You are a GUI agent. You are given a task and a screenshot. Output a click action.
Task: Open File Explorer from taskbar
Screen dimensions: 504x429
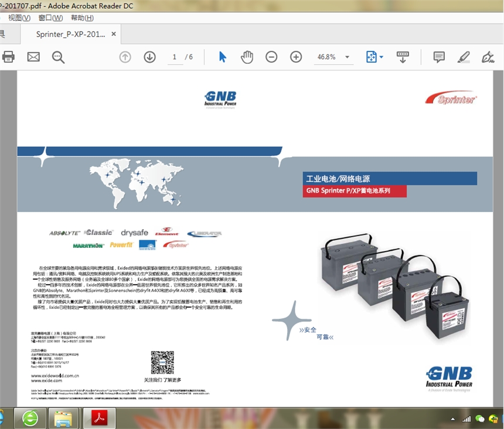coord(63,418)
